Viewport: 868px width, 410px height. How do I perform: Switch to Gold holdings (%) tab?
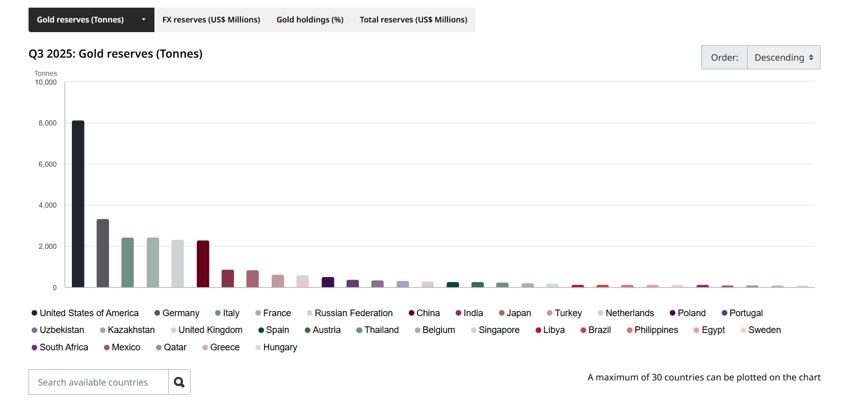click(x=310, y=20)
